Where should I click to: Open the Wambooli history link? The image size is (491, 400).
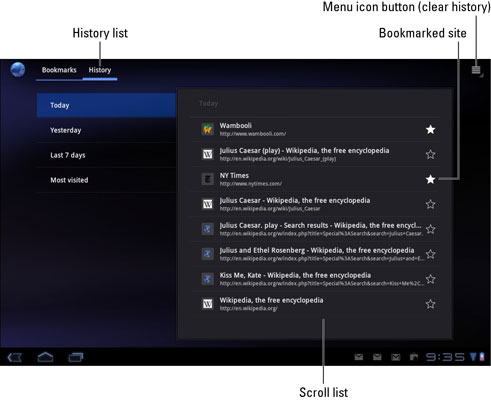coord(235,126)
